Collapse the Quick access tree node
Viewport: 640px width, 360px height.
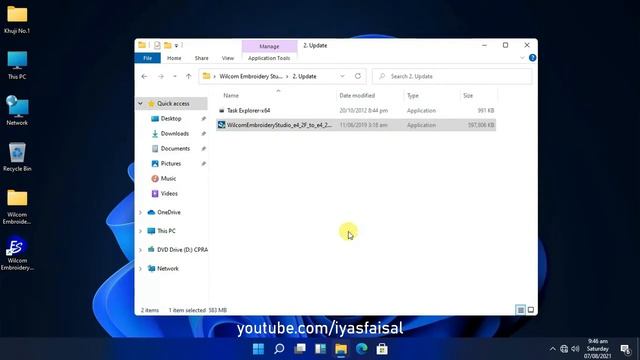click(140, 104)
